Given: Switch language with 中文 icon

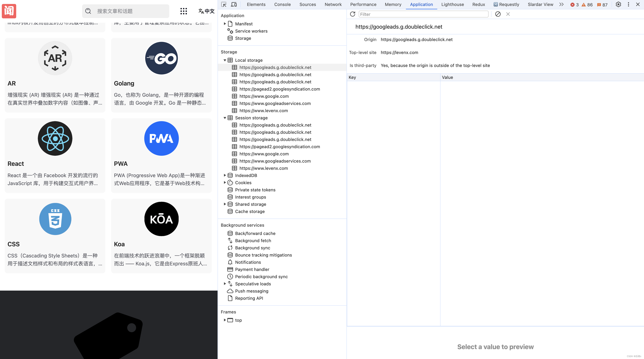Looking at the screenshot, I should tap(206, 11).
